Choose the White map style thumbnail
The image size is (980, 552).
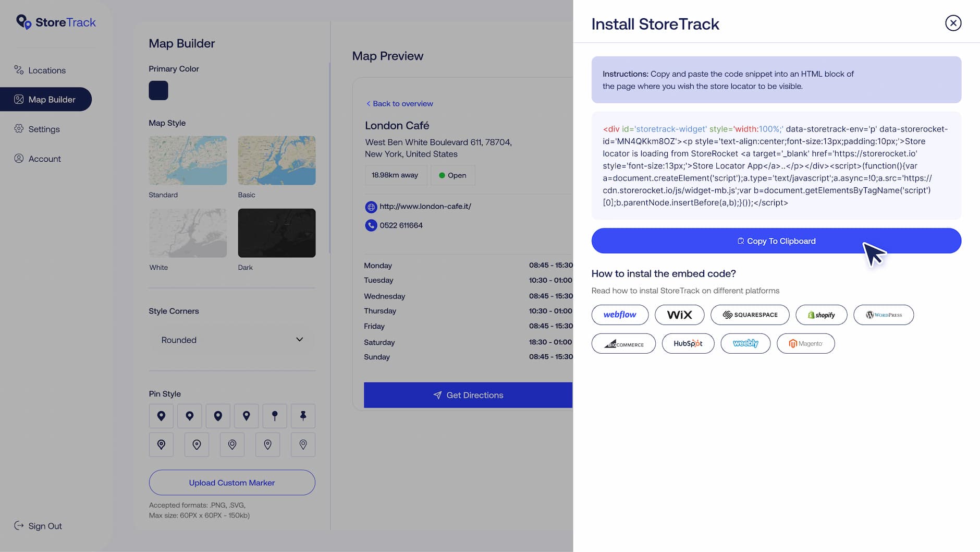[x=188, y=233]
